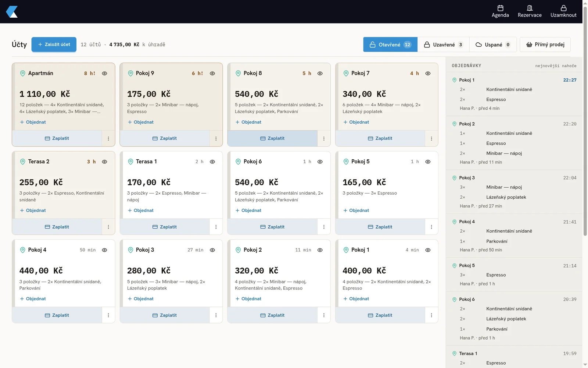The width and height of the screenshot is (588, 368).
Task: Click pin icon of Pokoj 5 order
Action: 454,265
